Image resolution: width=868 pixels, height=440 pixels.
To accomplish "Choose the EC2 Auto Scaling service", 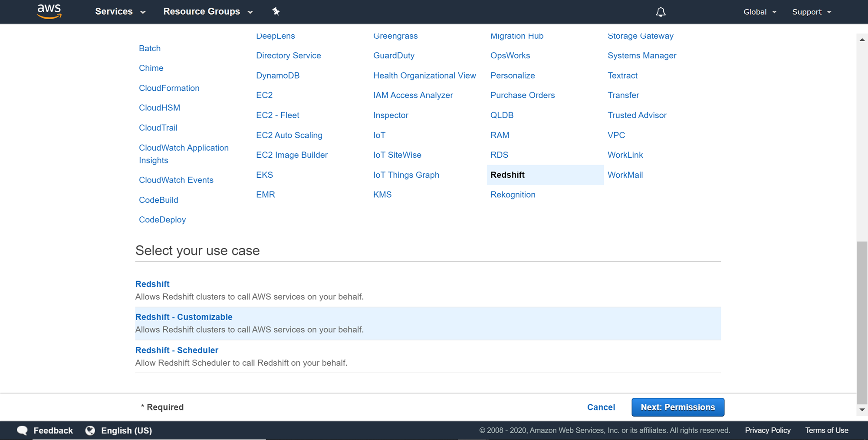I will tap(289, 135).
